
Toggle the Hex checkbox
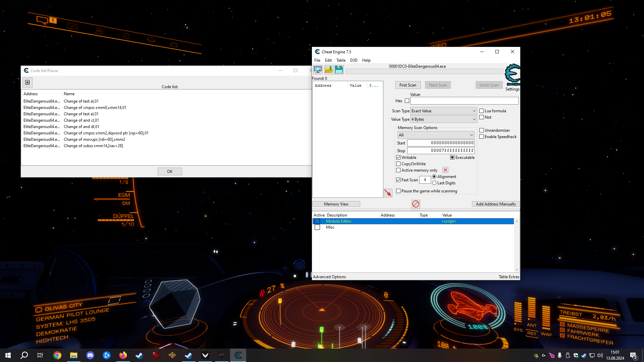click(407, 101)
